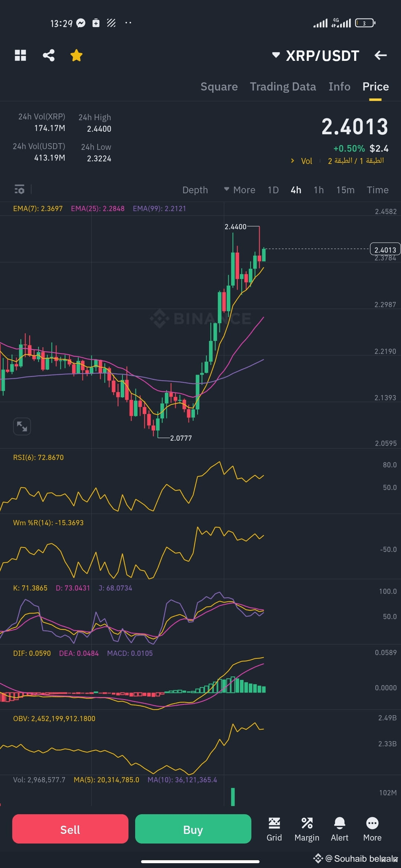Tap the 24h Low value 2.3224
Viewport: 401px width, 868px height.
click(x=99, y=159)
